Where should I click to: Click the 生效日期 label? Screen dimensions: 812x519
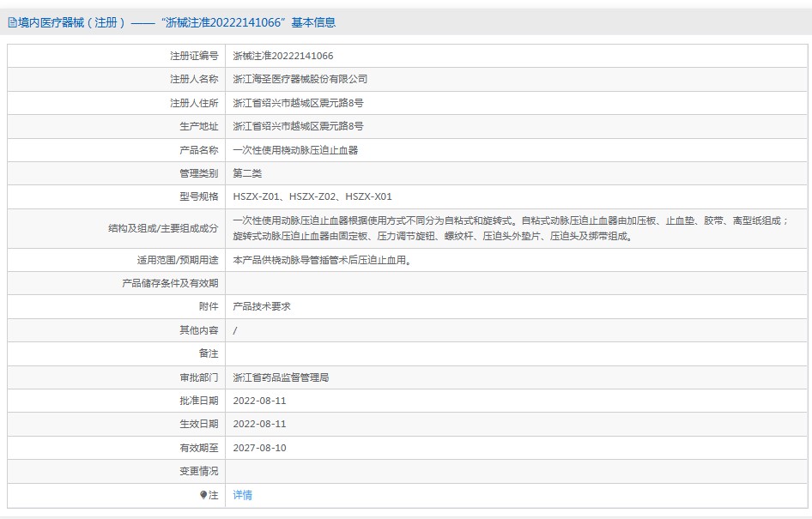(x=199, y=425)
